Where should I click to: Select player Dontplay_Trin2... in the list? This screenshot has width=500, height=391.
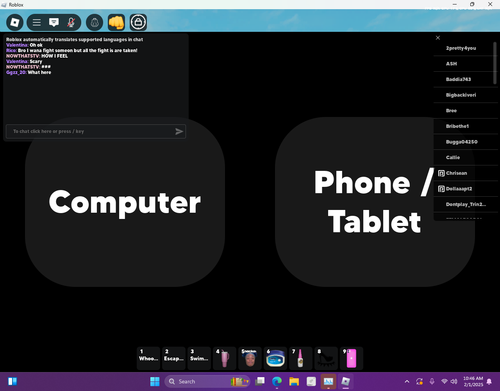[465, 204]
